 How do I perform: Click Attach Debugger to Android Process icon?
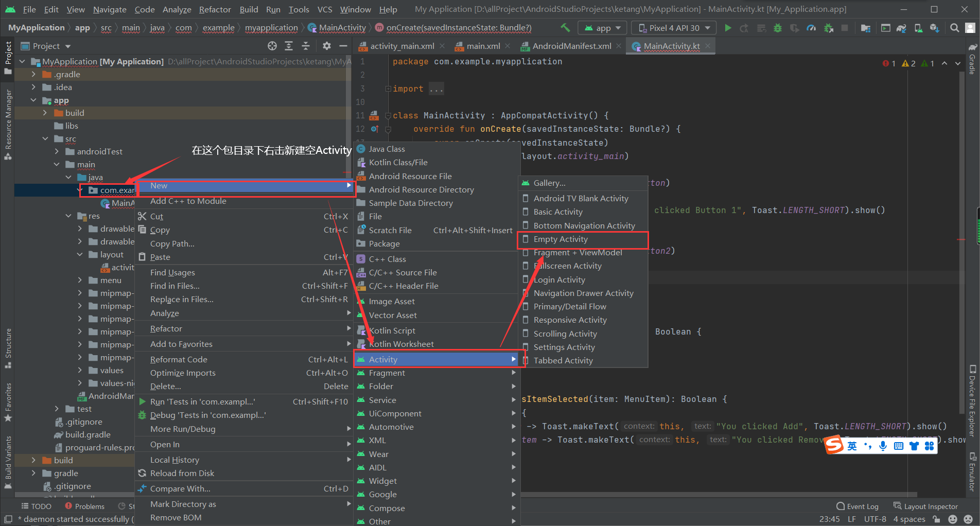pyautogui.click(x=828, y=28)
